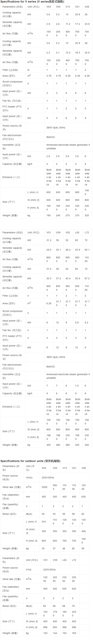
Task: Click the weight value 190 kg cell
Action: pos(48,215)
